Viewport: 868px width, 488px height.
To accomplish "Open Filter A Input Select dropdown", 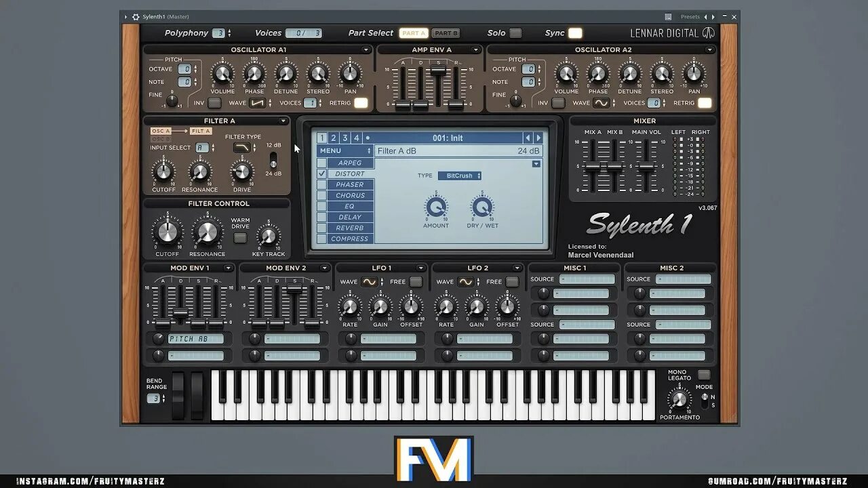I will (203, 148).
